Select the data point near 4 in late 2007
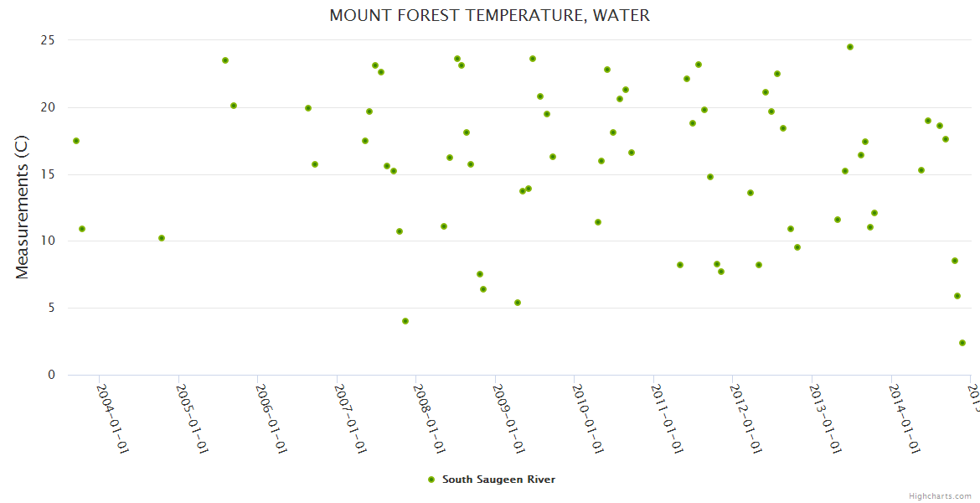Image resolution: width=980 pixels, height=503 pixels. (x=405, y=321)
